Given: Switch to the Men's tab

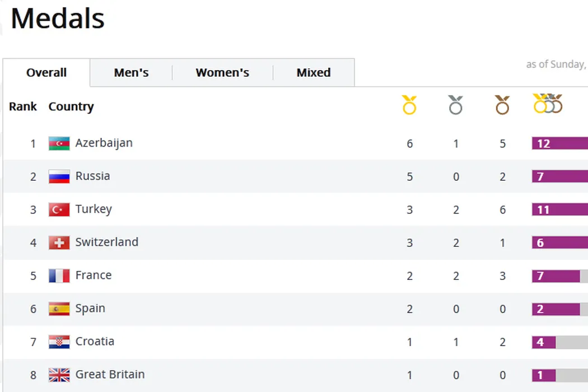Looking at the screenshot, I should (x=131, y=73).
